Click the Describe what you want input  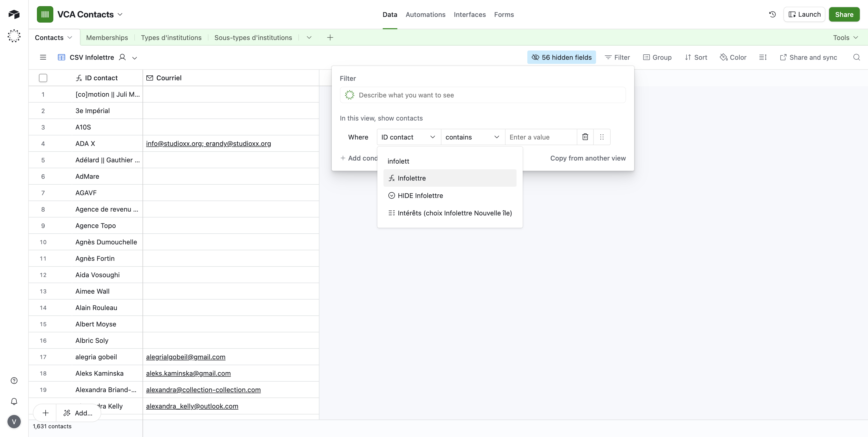482,95
